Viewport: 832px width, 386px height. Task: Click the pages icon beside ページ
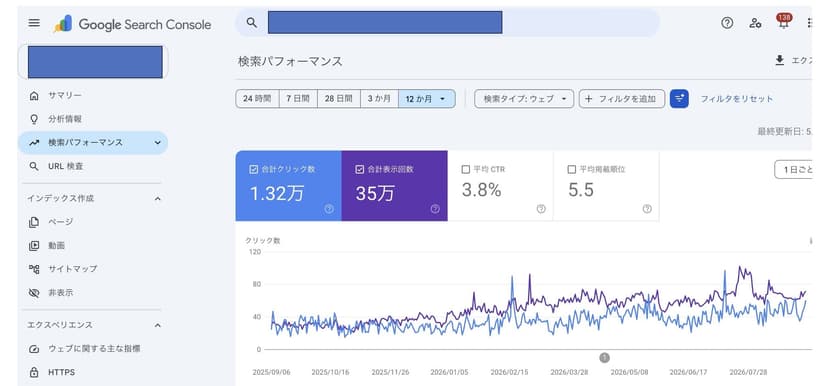pos(34,222)
